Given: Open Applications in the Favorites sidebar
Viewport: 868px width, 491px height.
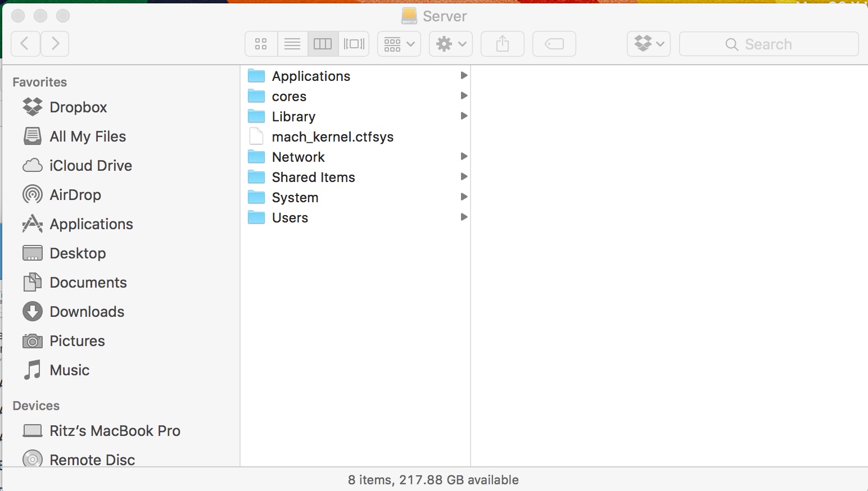Looking at the screenshot, I should pyautogui.click(x=78, y=224).
